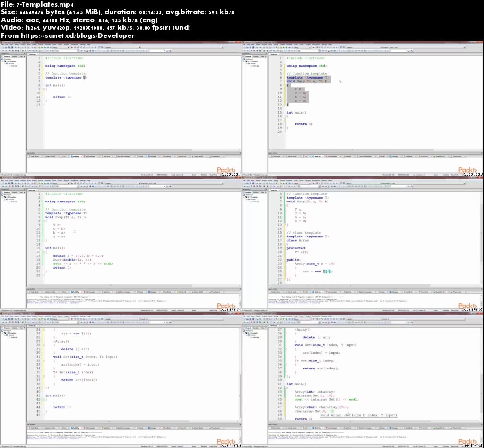The image size is (484, 448).
Task: Click 'void Set(size_t index, T input)' in last frame
Action: pos(326,345)
